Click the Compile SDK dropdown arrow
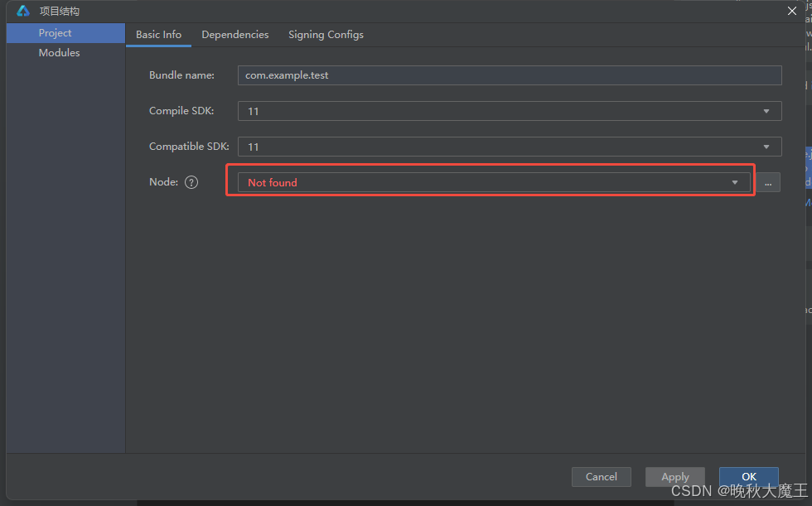The width and height of the screenshot is (812, 506). (766, 110)
